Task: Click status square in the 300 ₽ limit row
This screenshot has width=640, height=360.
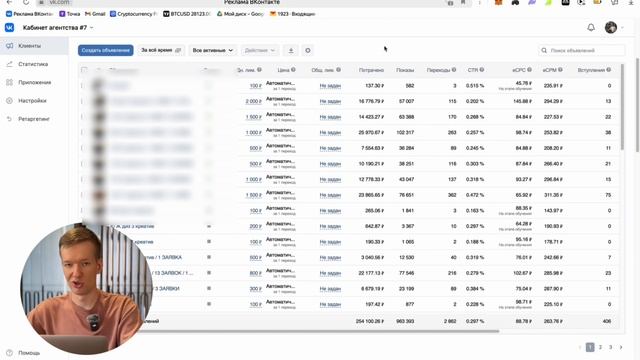Action: (209, 289)
